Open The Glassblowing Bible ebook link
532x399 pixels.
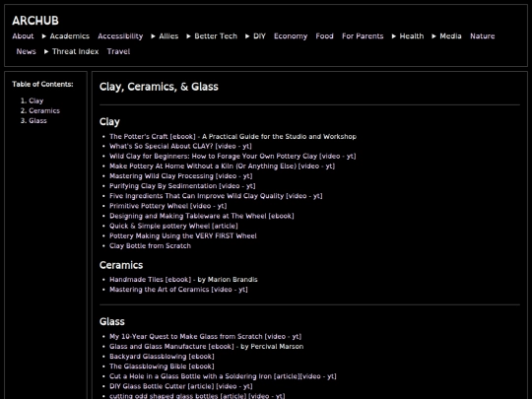(x=162, y=366)
